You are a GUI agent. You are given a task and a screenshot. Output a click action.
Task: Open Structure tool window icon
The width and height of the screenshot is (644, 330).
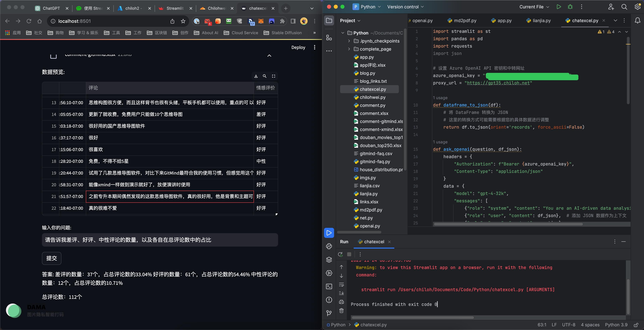329,38
